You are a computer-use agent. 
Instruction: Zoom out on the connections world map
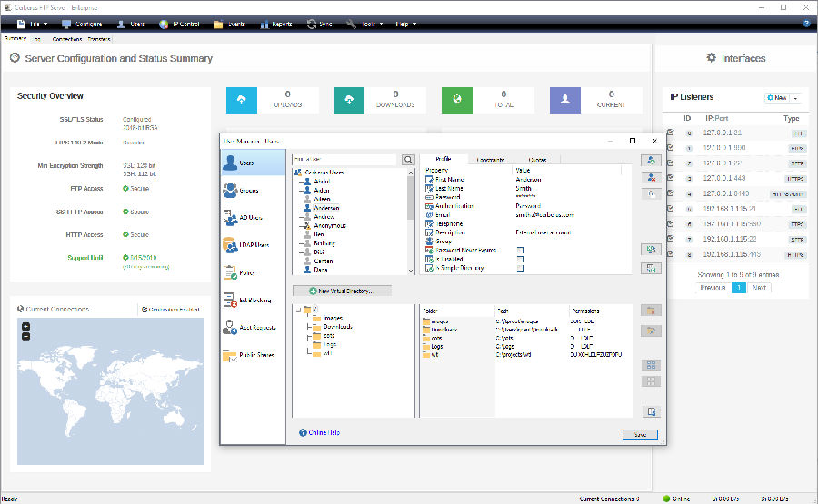[x=26, y=336]
